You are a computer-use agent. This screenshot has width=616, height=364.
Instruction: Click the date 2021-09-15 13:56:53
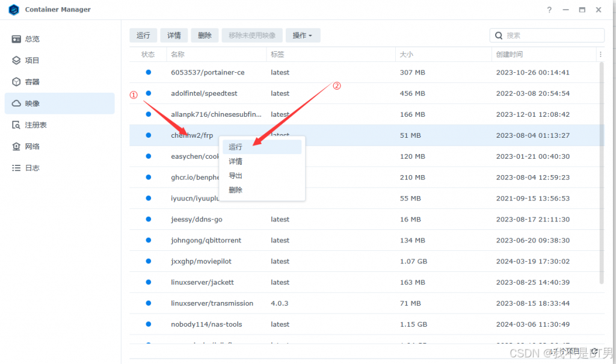(533, 198)
